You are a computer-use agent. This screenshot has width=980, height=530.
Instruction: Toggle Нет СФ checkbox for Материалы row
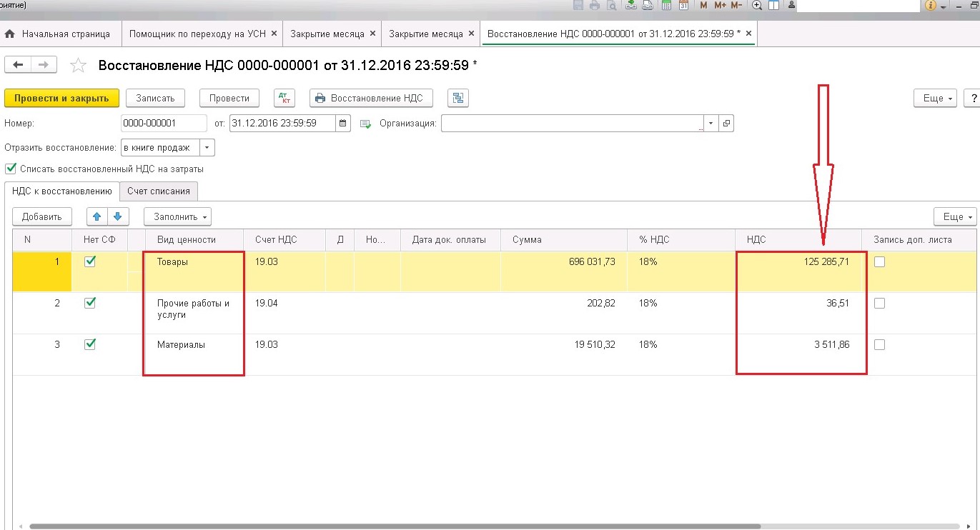(90, 345)
